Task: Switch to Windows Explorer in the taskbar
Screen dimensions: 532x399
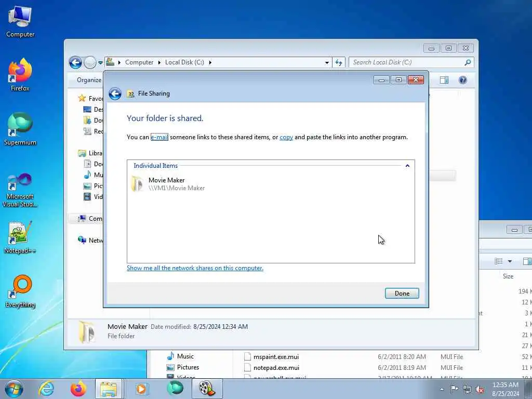Action: 109,389
